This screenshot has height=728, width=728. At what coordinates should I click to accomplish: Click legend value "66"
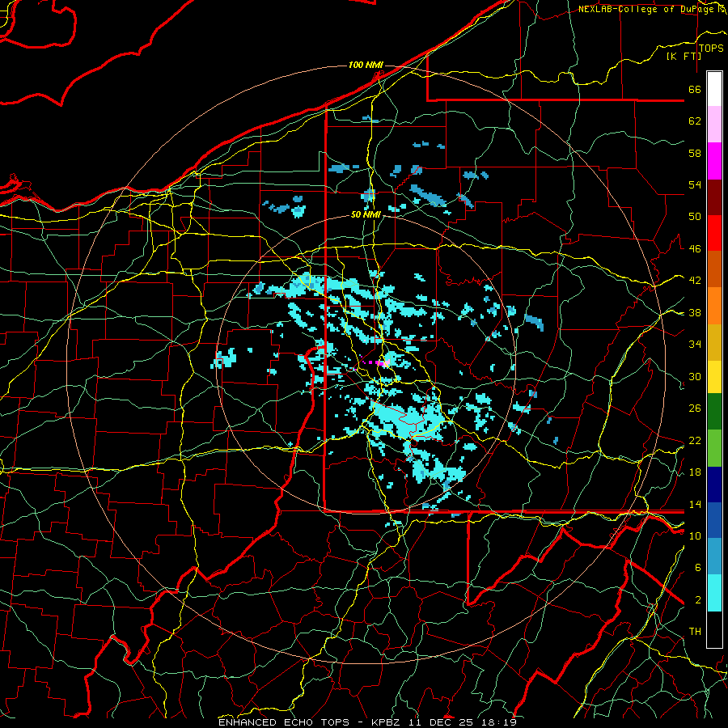point(695,90)
